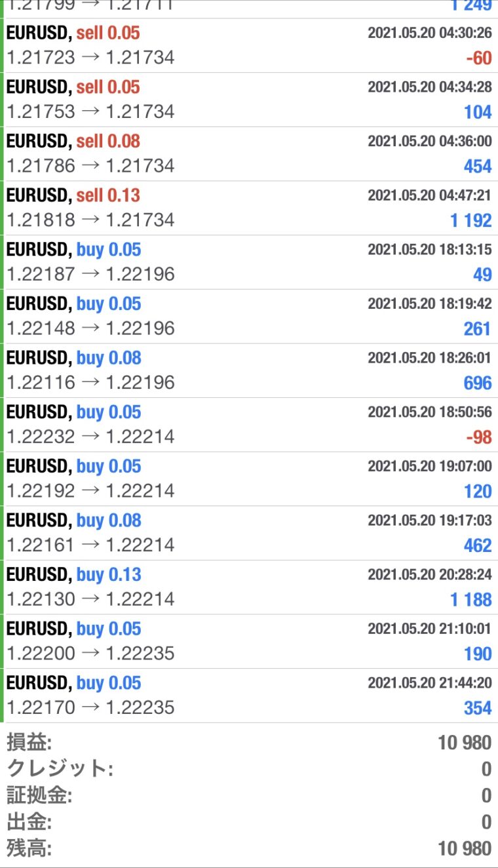Tap the buy 0.05 trade at 18:19:42

coord(249,317)
